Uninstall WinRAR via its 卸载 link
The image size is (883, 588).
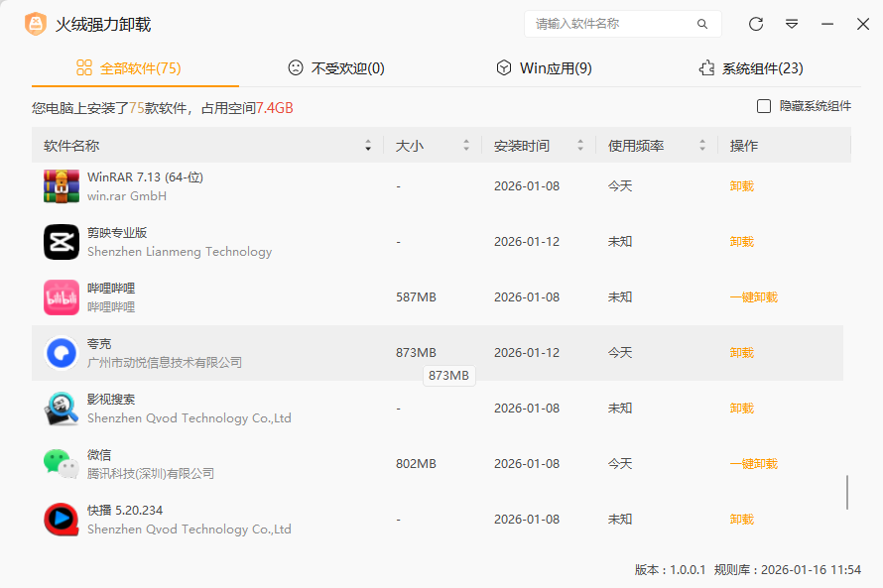pos(740,185)
